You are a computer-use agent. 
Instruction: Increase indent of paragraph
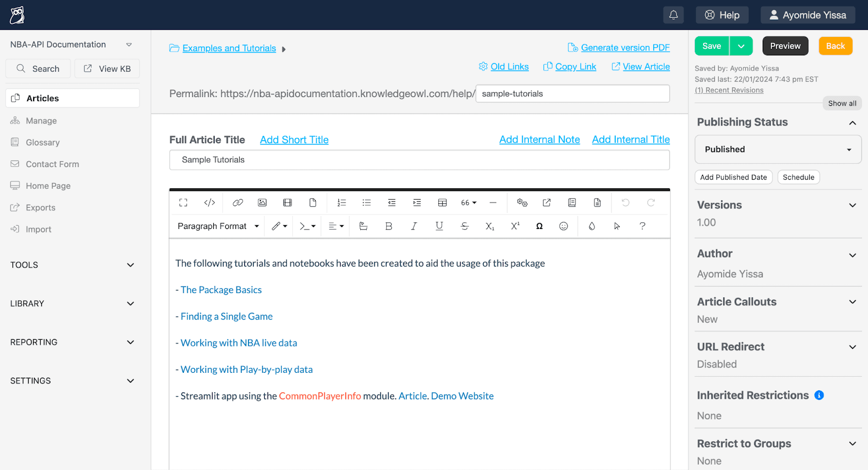tap(417, 202)
